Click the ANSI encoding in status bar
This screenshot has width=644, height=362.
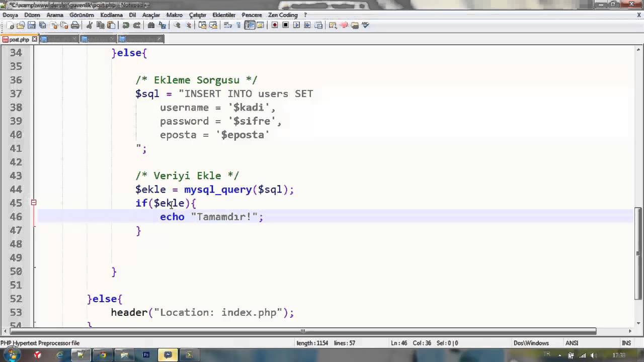click(572, 343)
